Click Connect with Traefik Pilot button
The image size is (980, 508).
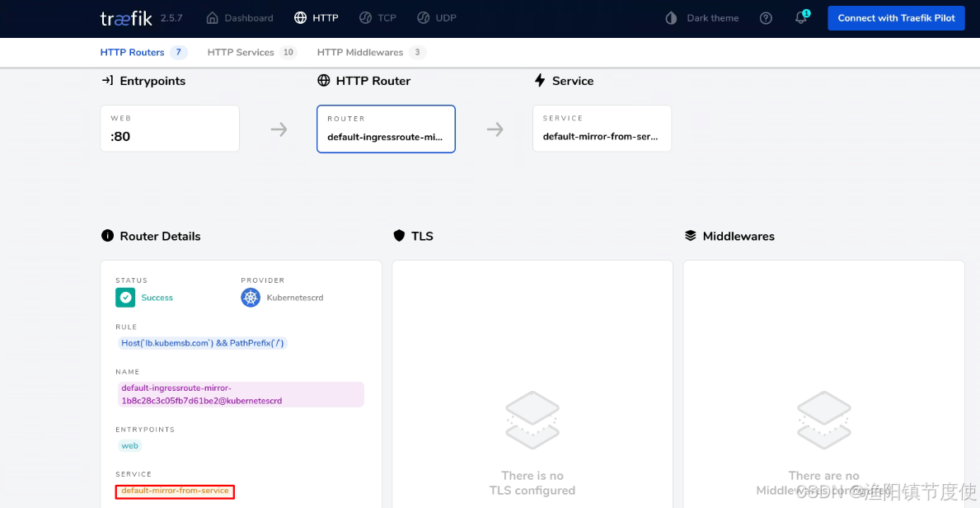[896, 18]
